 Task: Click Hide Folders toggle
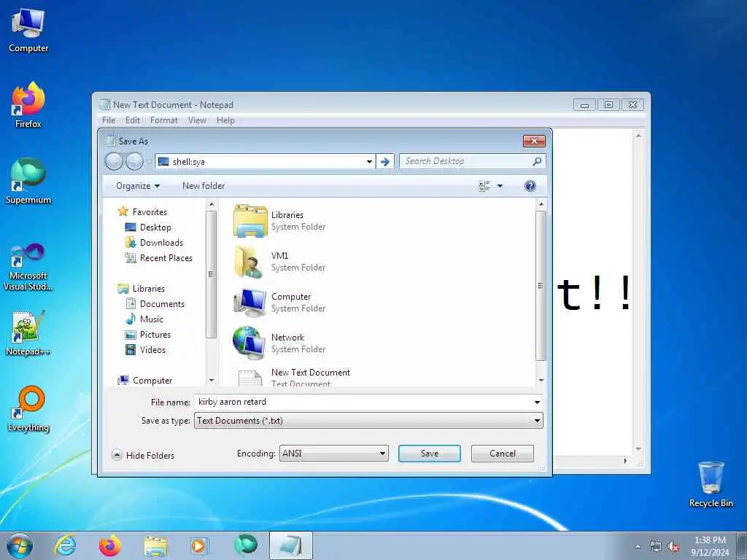[144, 455]
